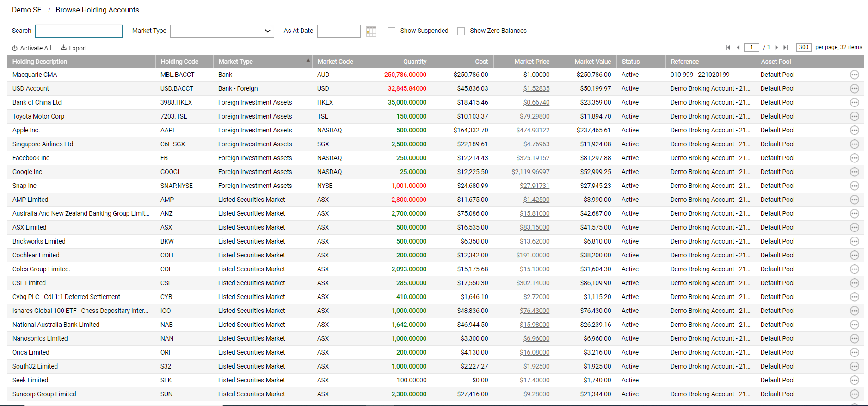Screen dimensions: 868x406
Task: Select Coles Group Limited. holding description
Action: click(41, 269)
